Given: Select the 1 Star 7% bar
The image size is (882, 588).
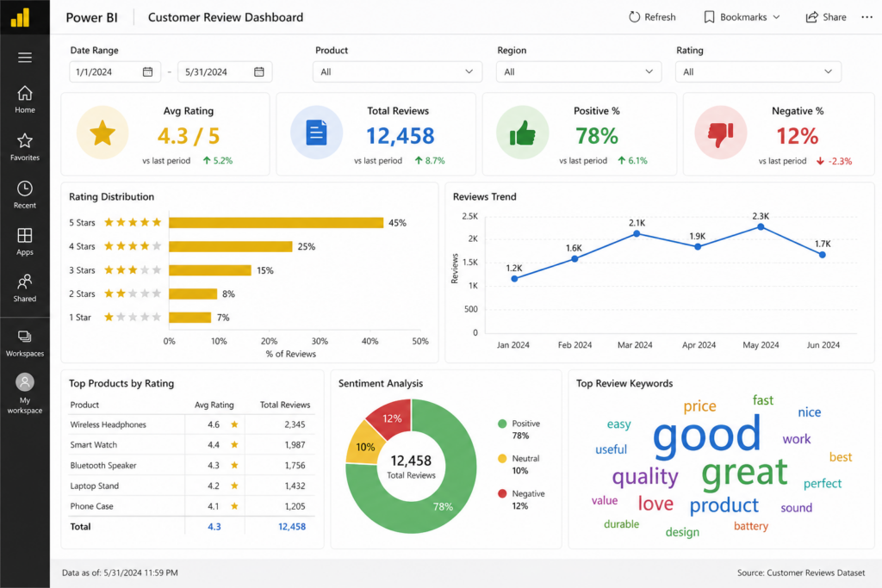Looking at the screenshot, I should pyautogui.click(x=190, y=318).
